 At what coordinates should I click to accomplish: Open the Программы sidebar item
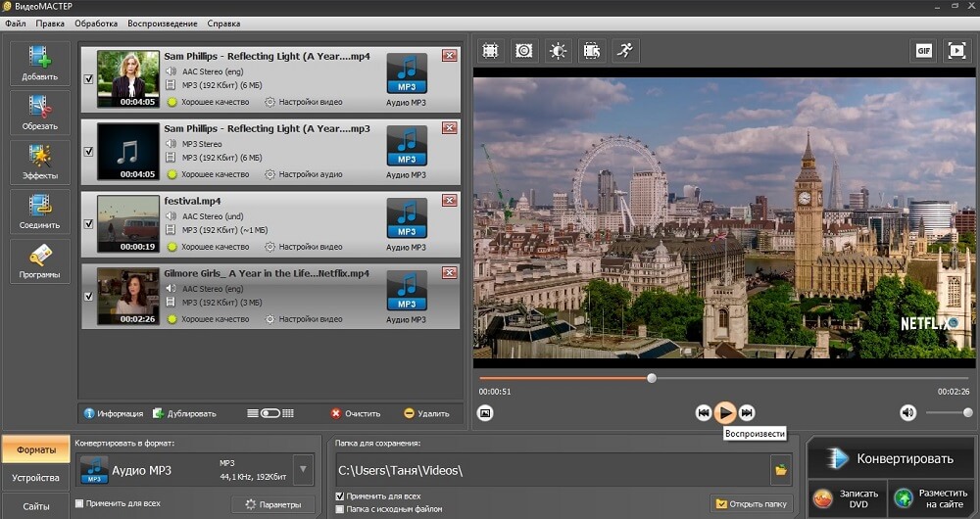click(x=39, y=261)
